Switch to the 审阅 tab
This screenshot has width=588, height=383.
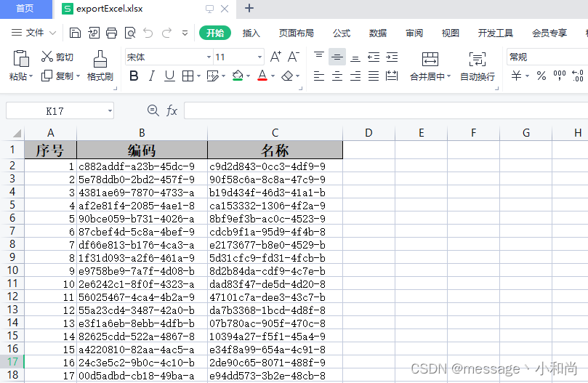click(414, 33)
